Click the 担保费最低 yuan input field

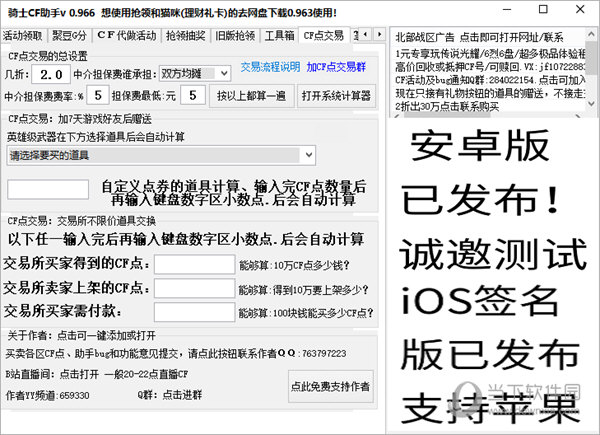[x=192, y=95]
